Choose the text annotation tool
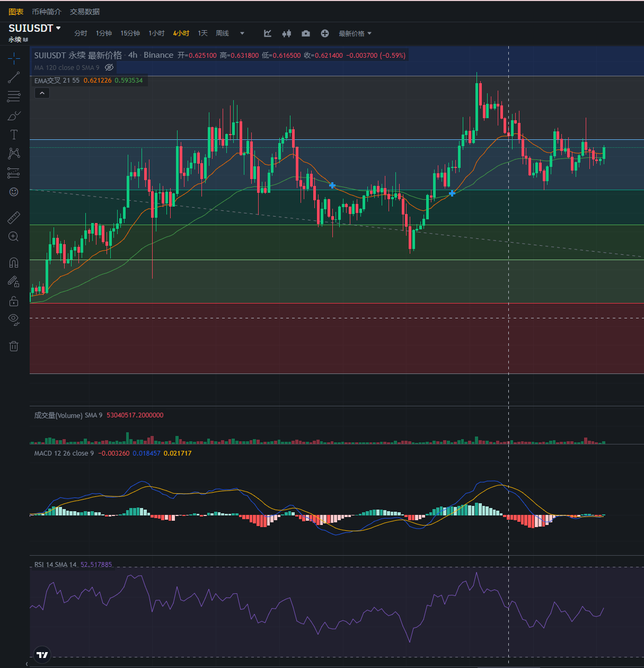This screenshot has height=668, width=644. 14,135
